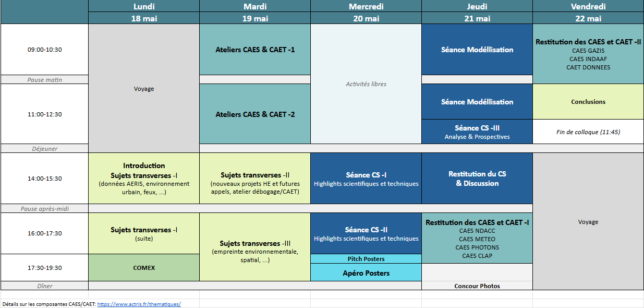This screenshot has width=644, height=308.
Task: Select the Restitution du CS & Discussion cell
Action: (477, 179)
